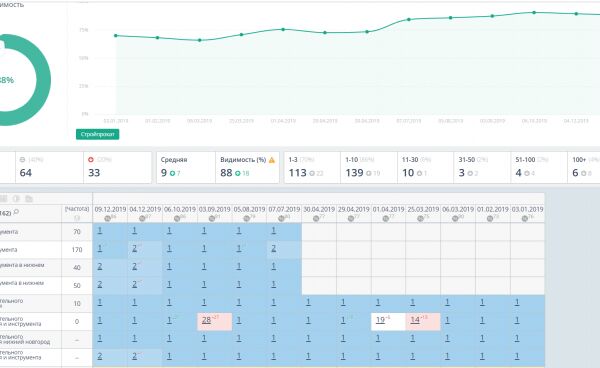Open position link 14 in the 25.03.2019 column
The image size is (600, 368).
point(415,320)
